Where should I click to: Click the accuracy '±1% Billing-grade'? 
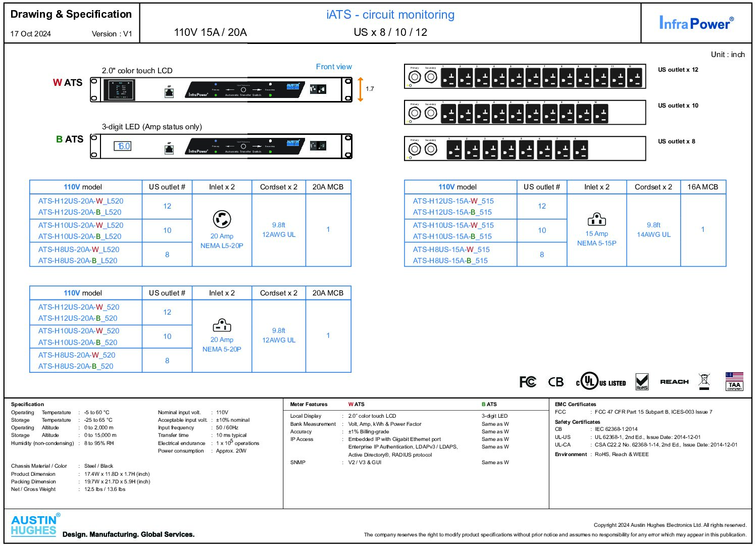[x=369, y=432]
